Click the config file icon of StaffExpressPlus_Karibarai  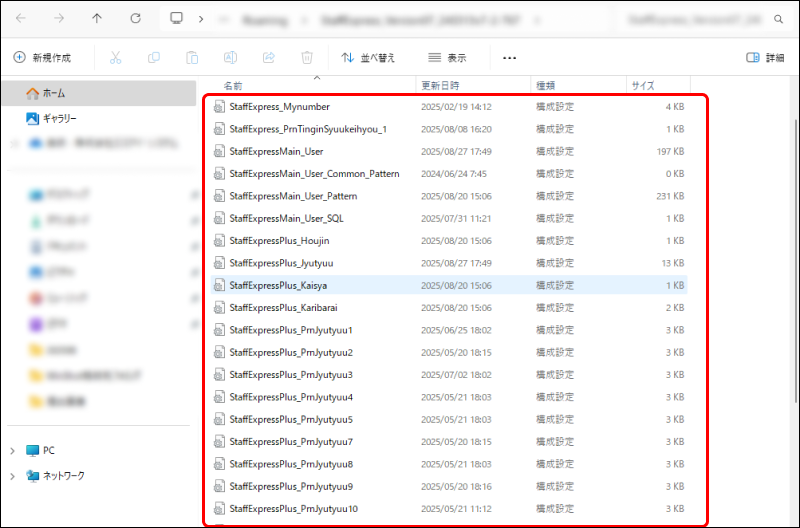point(219,308)
